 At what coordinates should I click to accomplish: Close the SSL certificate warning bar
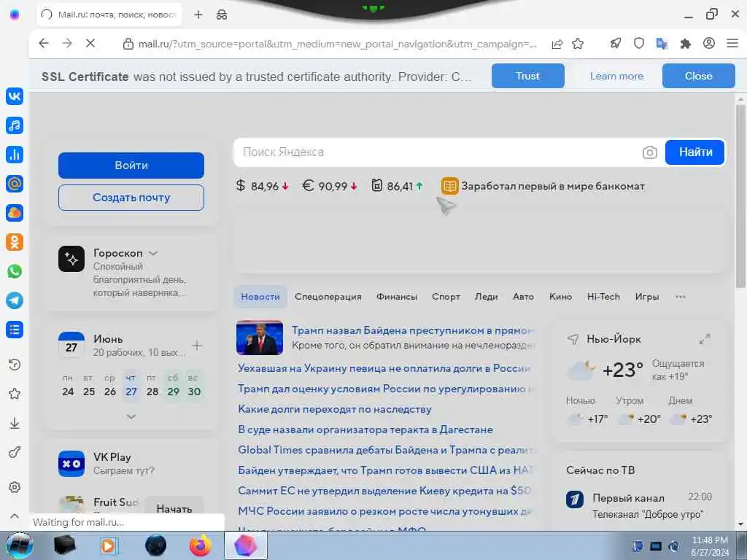click(698, 76)
